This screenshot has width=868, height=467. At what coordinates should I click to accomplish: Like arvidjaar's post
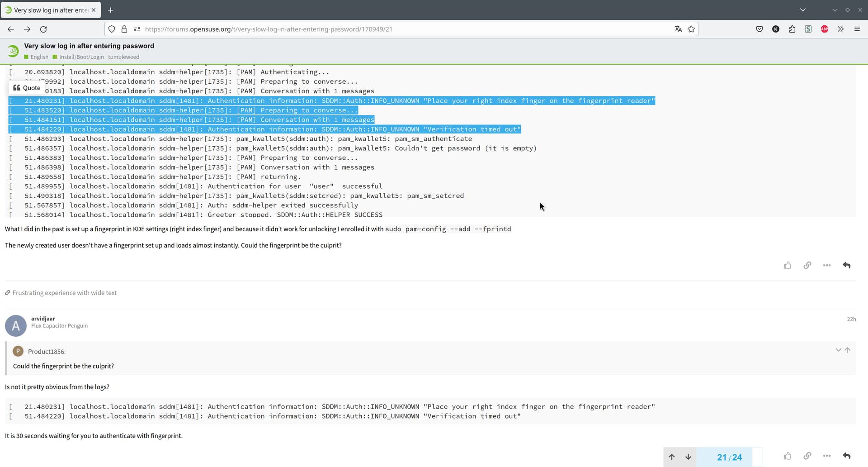tap(788, 456)
